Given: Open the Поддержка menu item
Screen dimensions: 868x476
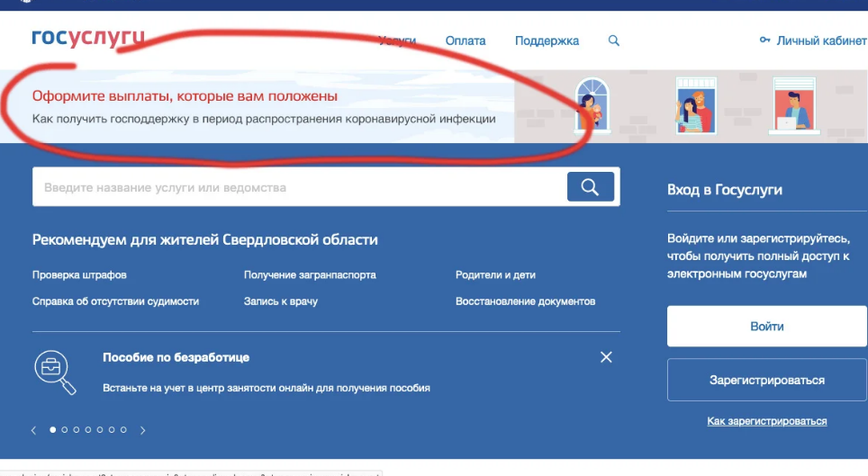Looking at the screenshot, I should [547, 41].
